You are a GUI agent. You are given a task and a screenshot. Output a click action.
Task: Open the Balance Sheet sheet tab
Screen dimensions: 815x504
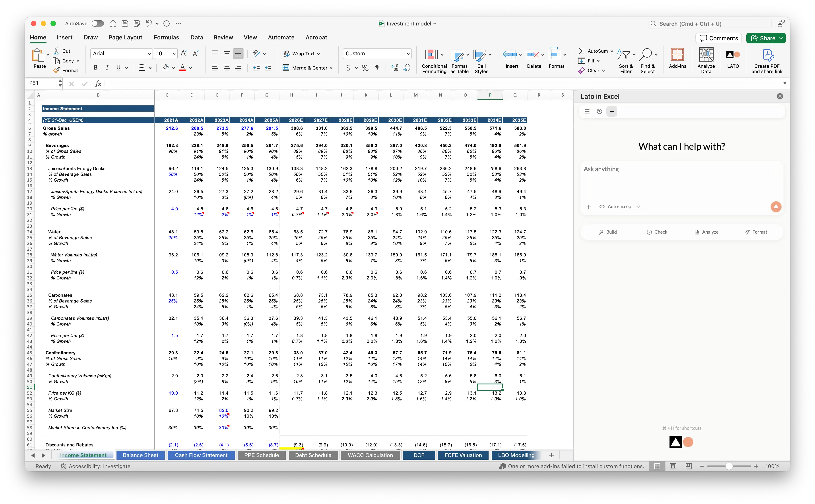coord(140,455)
